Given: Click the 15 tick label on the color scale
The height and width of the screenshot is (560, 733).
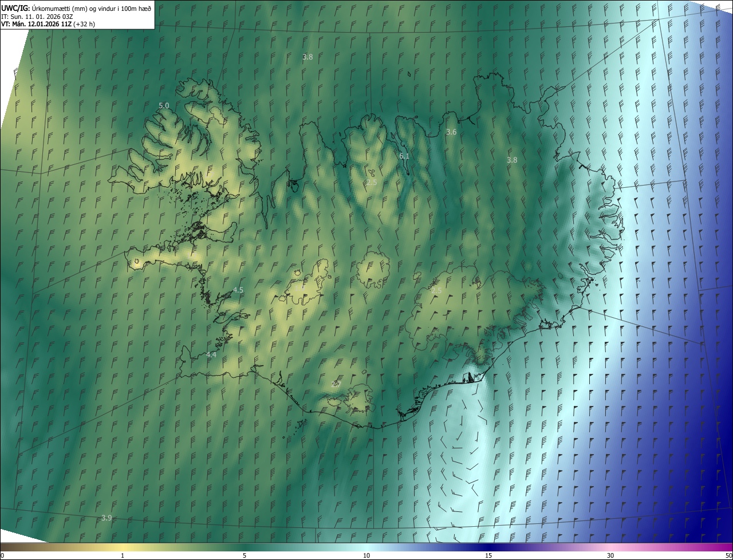Looking at the screenshot, I should [488, 555].
